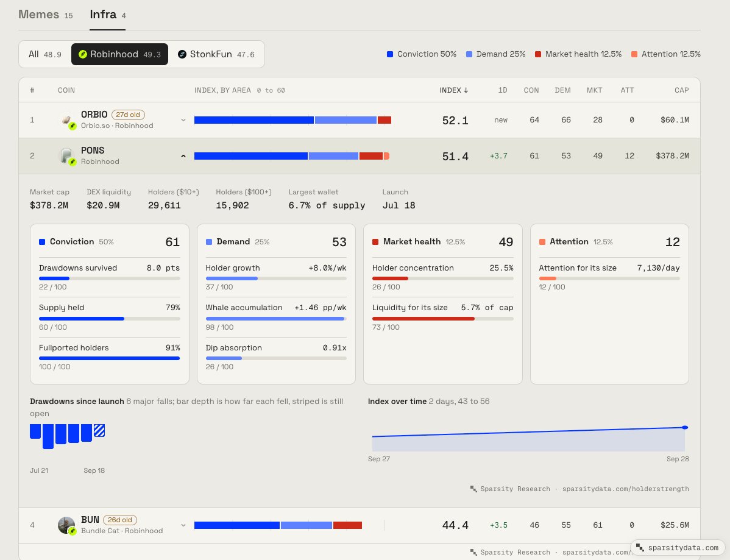This screenshot has width=730, height=560.
Task: Click the ORBIO 27d old badge
Action: point(128,115)
